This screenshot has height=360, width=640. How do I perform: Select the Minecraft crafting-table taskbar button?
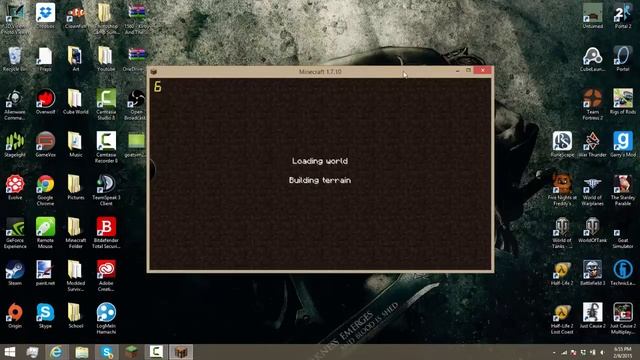(181, 352)
